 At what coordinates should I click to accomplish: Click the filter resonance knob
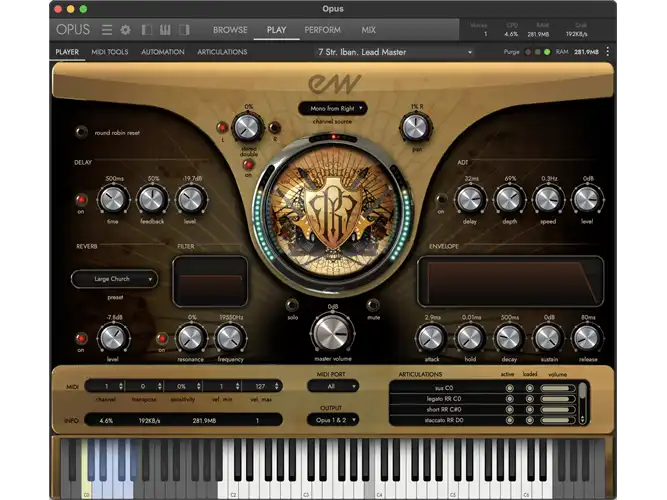pos(191,338)
